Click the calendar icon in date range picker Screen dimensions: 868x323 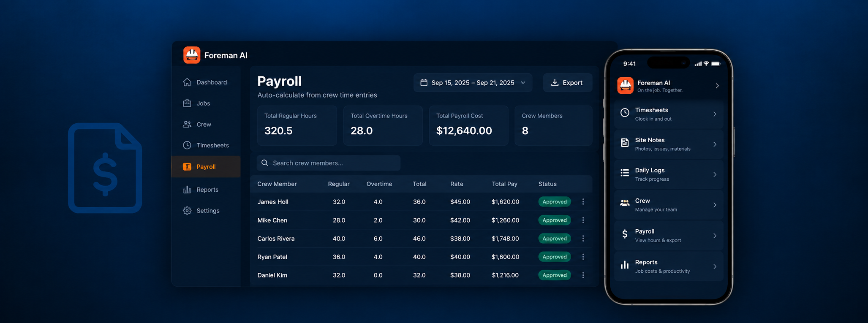[x=424, y=83]
